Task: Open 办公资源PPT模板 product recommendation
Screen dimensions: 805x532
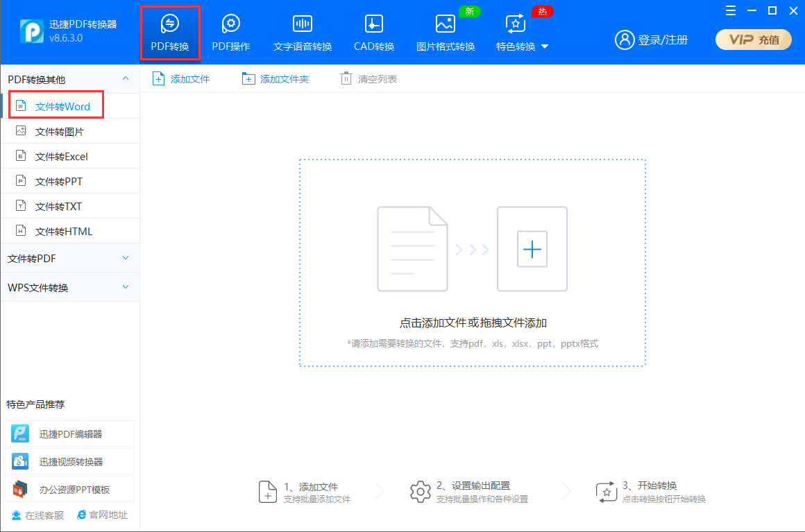Action: [70, 490]
